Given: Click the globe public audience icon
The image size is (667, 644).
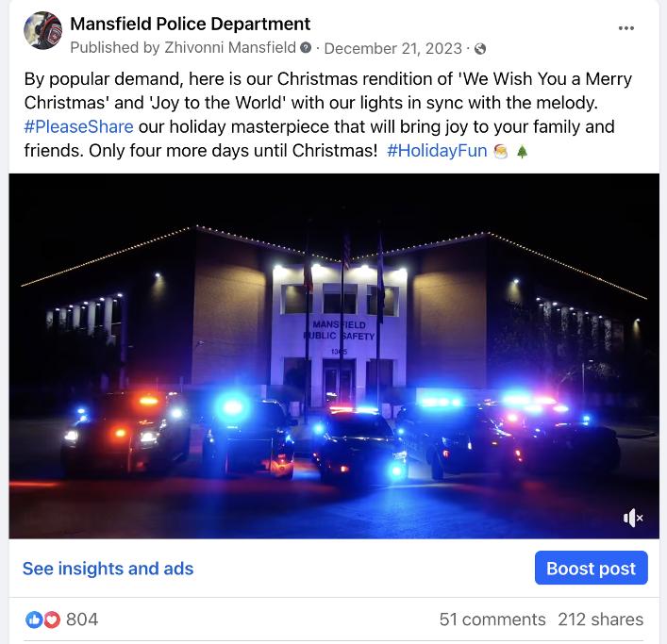Looking at the screenshot, I should (480, 49).
